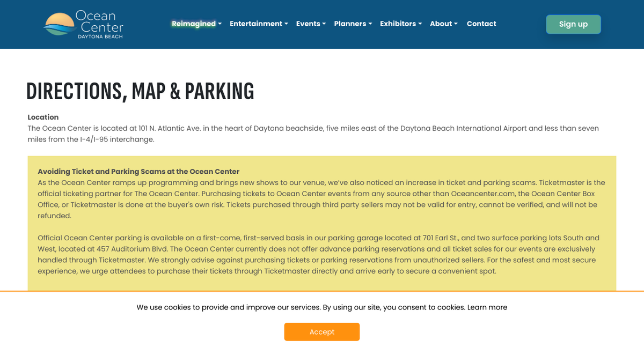Click the Ocean Center Daytona Beach logo

point(84,24)
